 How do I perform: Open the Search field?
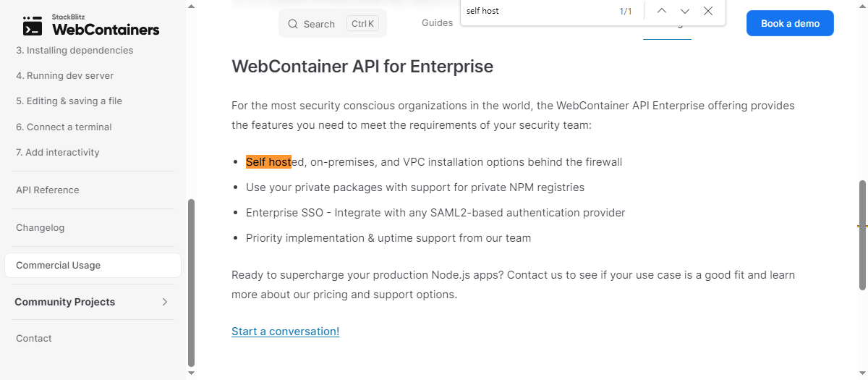[x=333, y=24]
